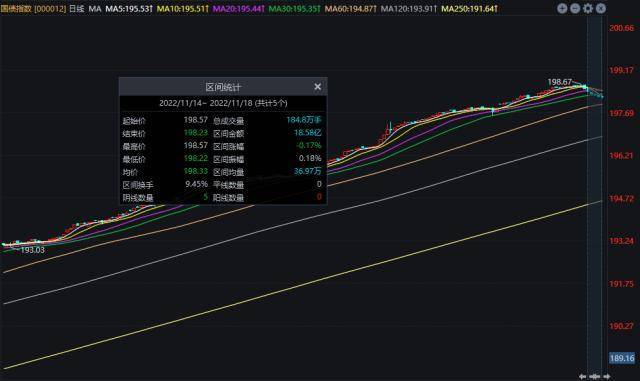Shift selected range with double-arrow handle
The width and height of the screenshot is (640, 381).
point(595,376)
